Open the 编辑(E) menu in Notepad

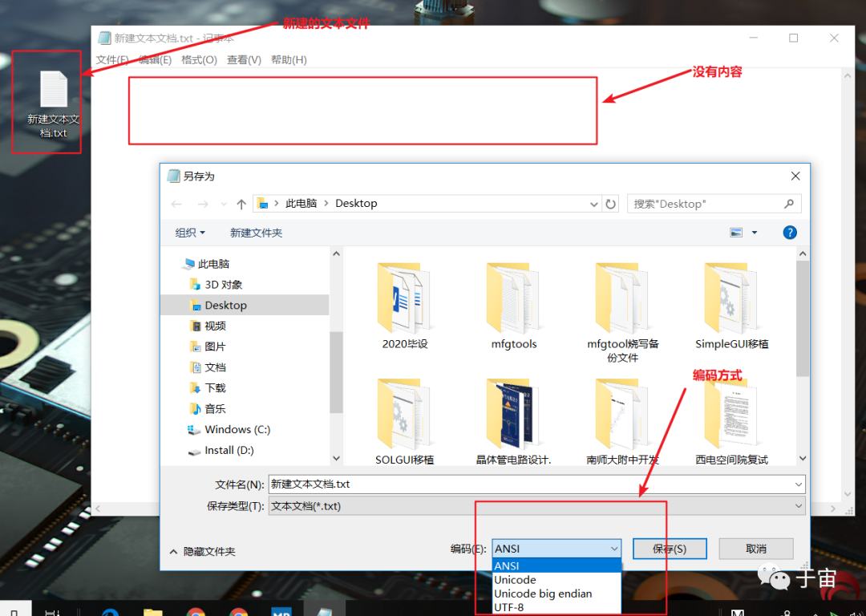point(156,59)
